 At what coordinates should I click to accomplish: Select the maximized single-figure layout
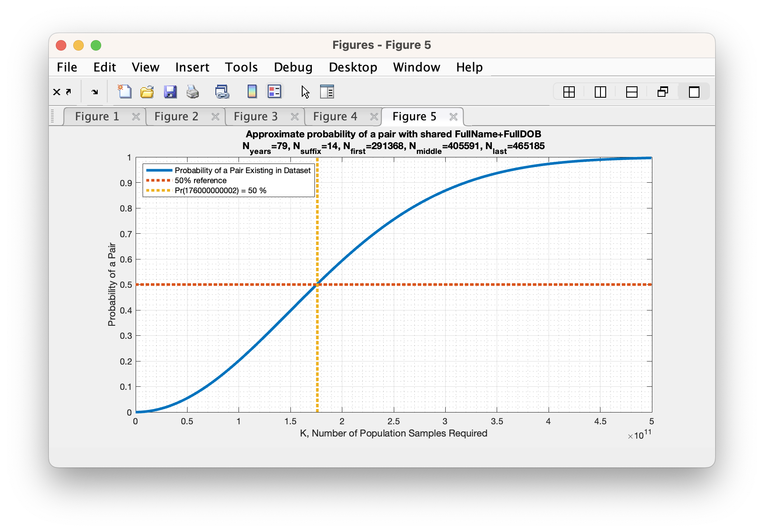694,92
